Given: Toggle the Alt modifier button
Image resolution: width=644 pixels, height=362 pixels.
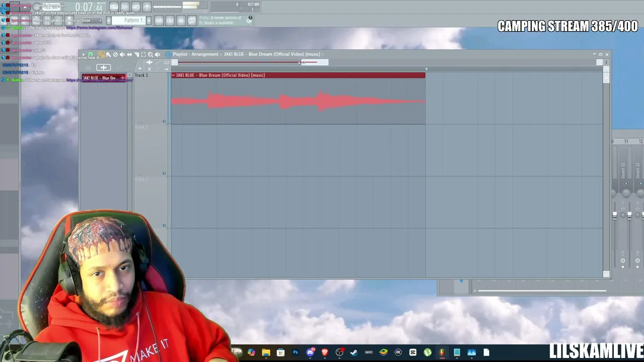Looking at the screenshot, I should (x=181, y=21).
